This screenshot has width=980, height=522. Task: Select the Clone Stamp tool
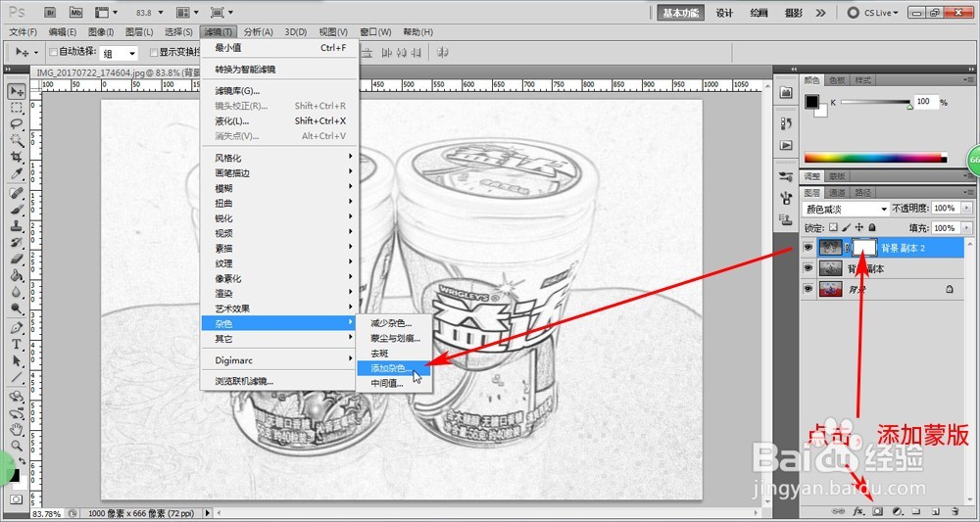coord(17,225)
